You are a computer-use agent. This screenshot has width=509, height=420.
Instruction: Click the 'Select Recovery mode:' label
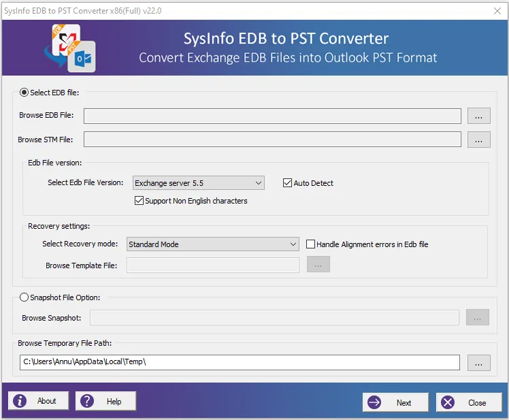tap(80, 244)
